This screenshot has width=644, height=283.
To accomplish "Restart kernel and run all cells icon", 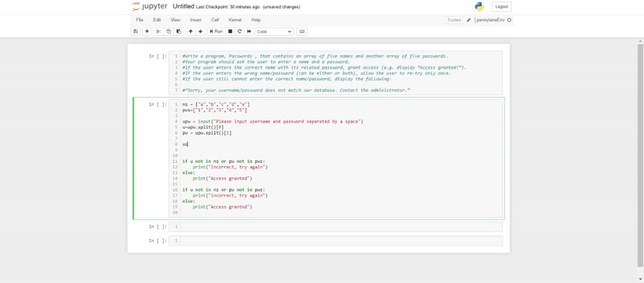I will click(249, 31).
